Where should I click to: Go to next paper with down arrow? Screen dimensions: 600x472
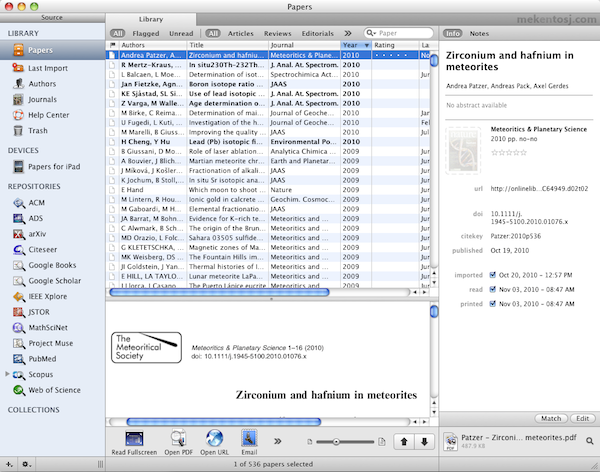point(424,442)
